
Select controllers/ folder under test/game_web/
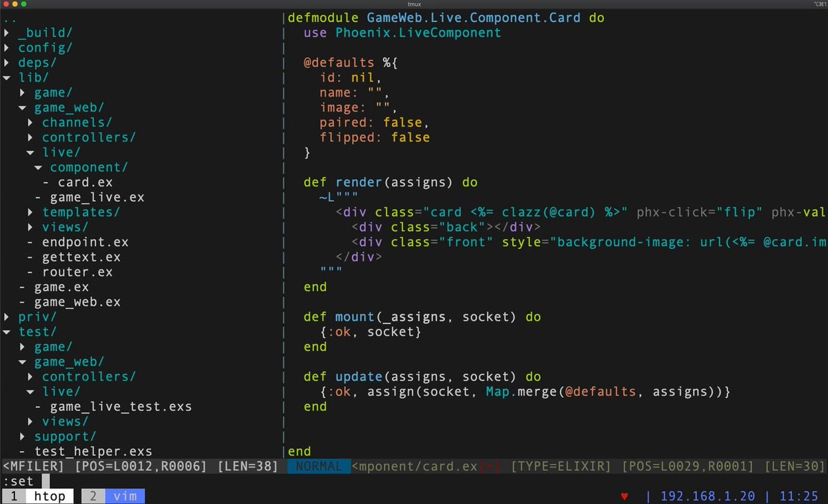pyautogui.click(x=88, y=377)
